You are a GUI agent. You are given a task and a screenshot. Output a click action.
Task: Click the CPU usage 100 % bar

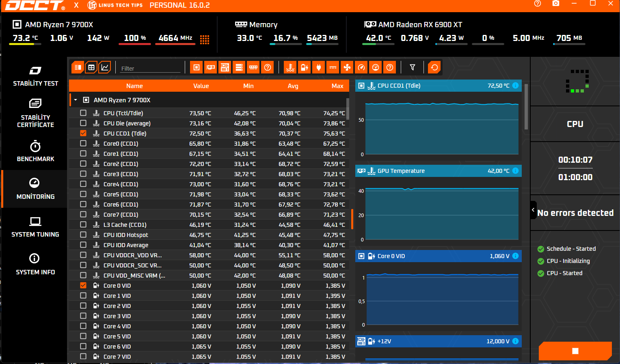tap(135, 44)
